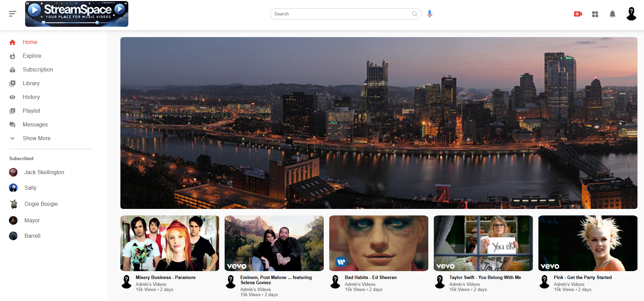Open the user profile avatar menu
Viewport: 644px width, 301px height.
[631, 14]
